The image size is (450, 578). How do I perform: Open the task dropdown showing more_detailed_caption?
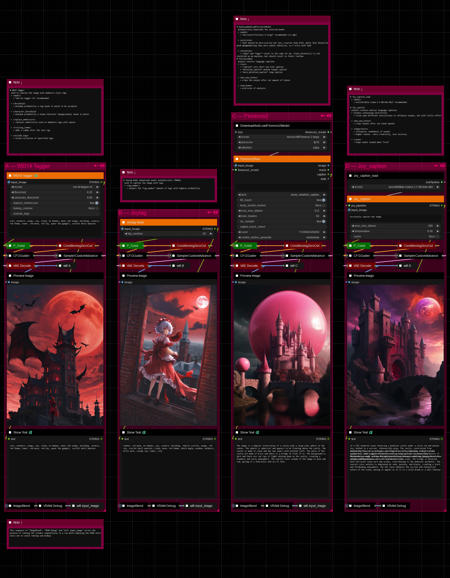[282, 195]
